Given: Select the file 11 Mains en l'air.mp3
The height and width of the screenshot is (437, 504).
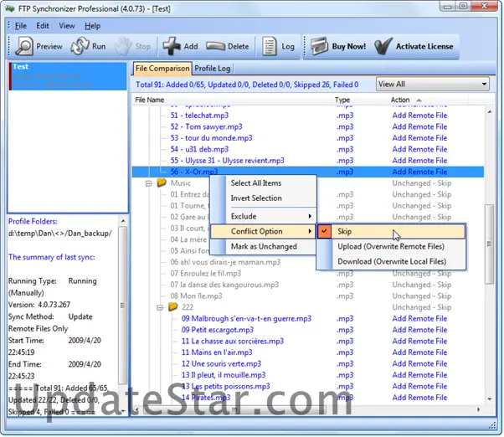Looking at the screenshot, I should coord(217,352).
